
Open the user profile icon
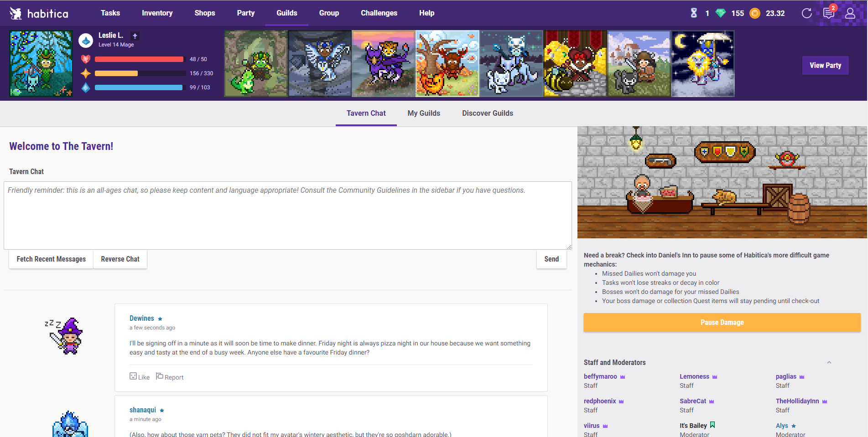click(850, 13)
